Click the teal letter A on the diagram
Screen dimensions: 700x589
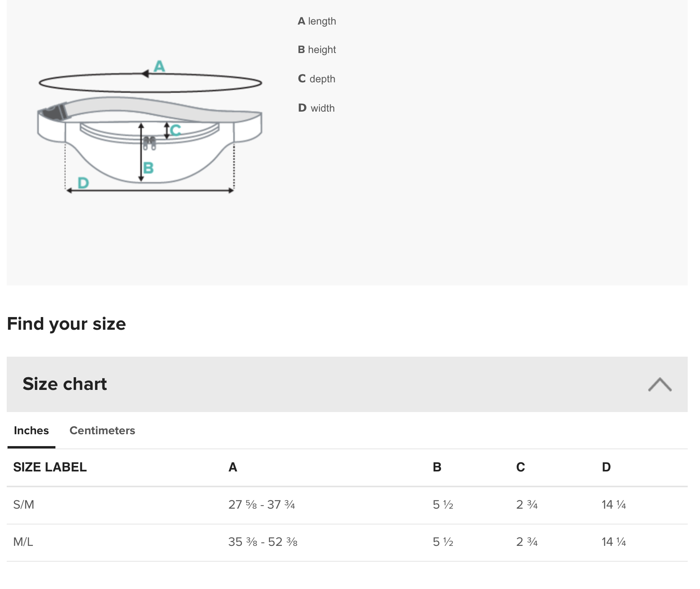tap(159, 66)
